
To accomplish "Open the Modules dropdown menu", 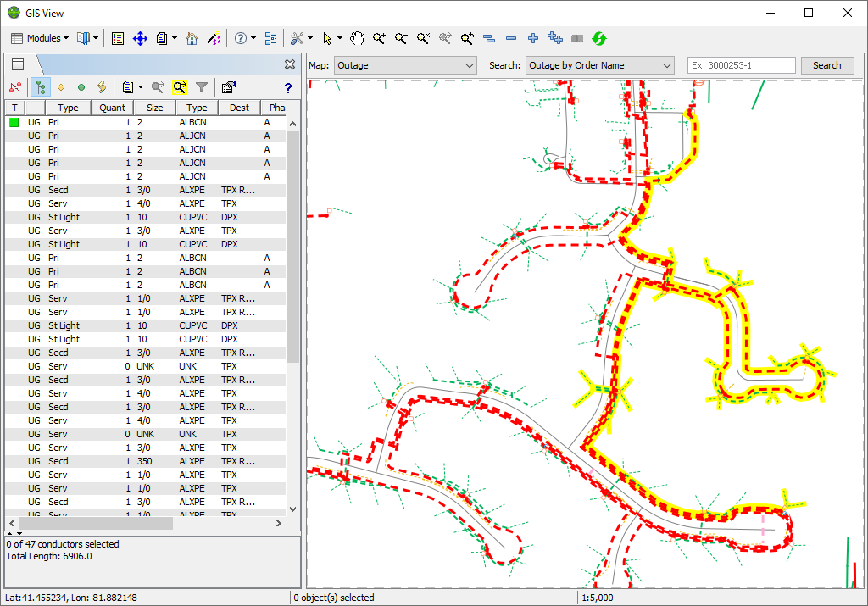I will (x=40, y=38).
